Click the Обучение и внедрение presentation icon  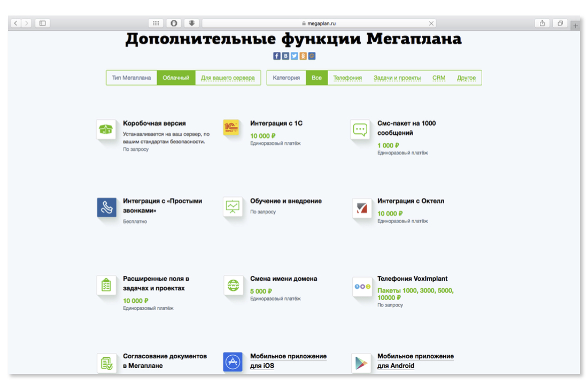pyautogui.click(x=233, y=207)
